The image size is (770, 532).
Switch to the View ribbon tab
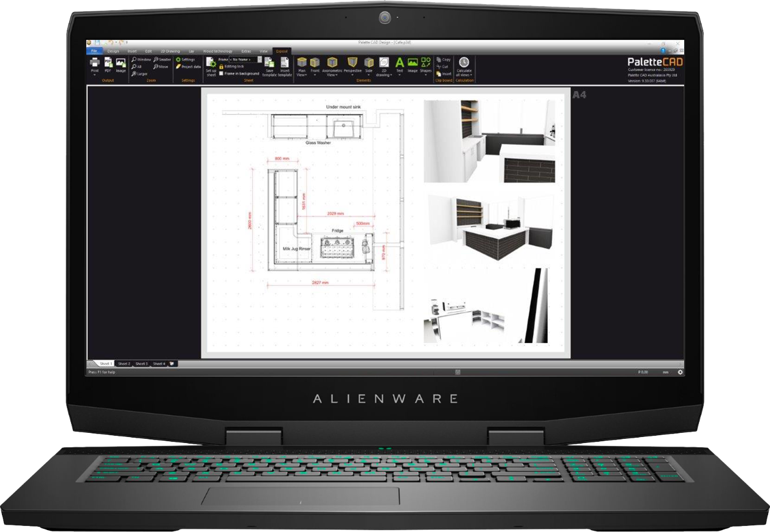pos(263,51)
